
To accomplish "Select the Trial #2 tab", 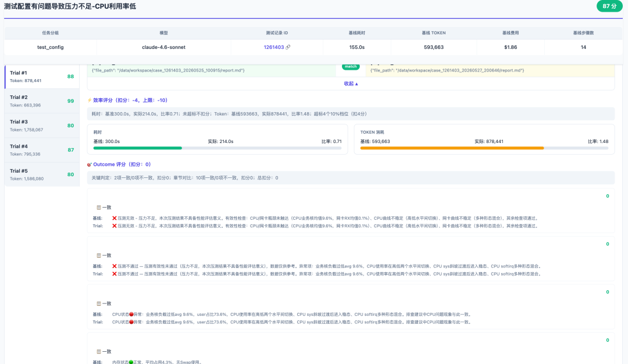I will tap(42, 101).
